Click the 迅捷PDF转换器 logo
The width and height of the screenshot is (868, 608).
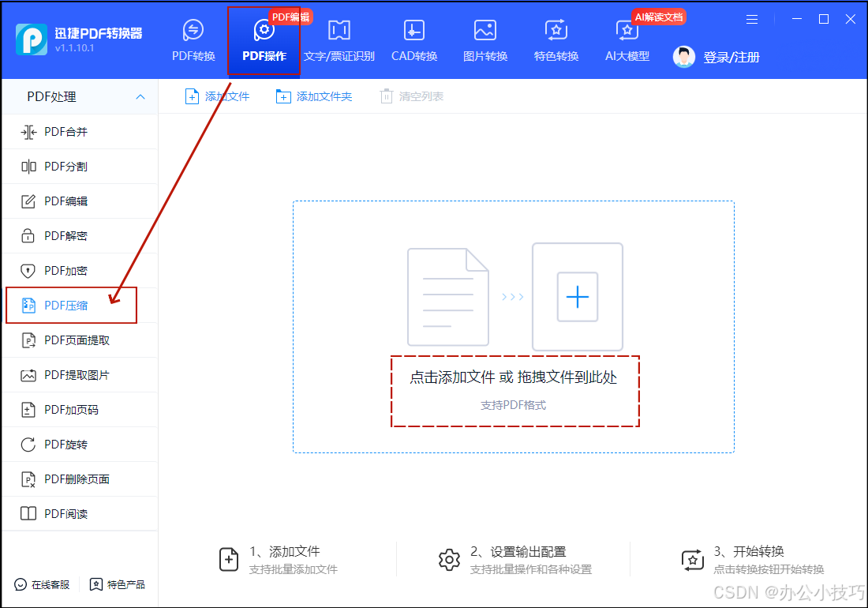click(32, 39)
